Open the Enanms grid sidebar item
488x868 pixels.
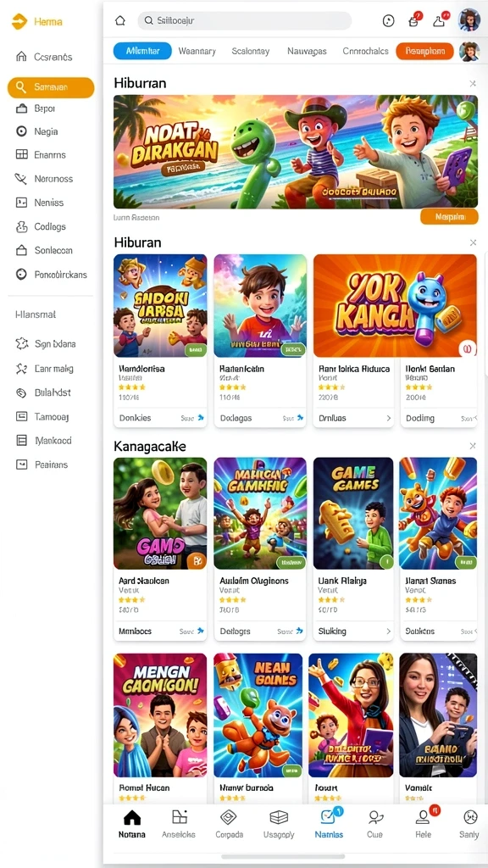(x=41, y=155)
